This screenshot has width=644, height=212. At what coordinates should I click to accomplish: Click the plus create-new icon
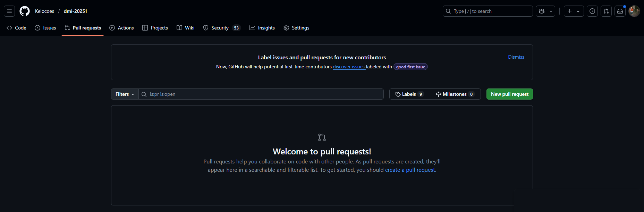(570, 11)
